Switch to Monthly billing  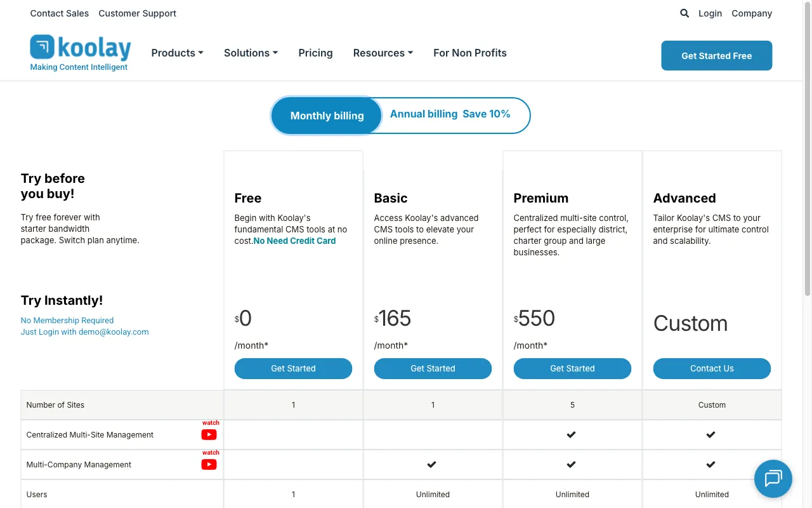point(327,116)
